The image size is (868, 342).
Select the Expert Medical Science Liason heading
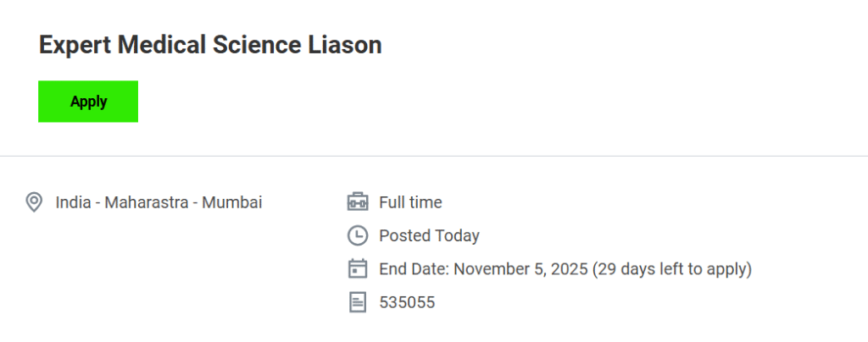(x=210, y=46)
